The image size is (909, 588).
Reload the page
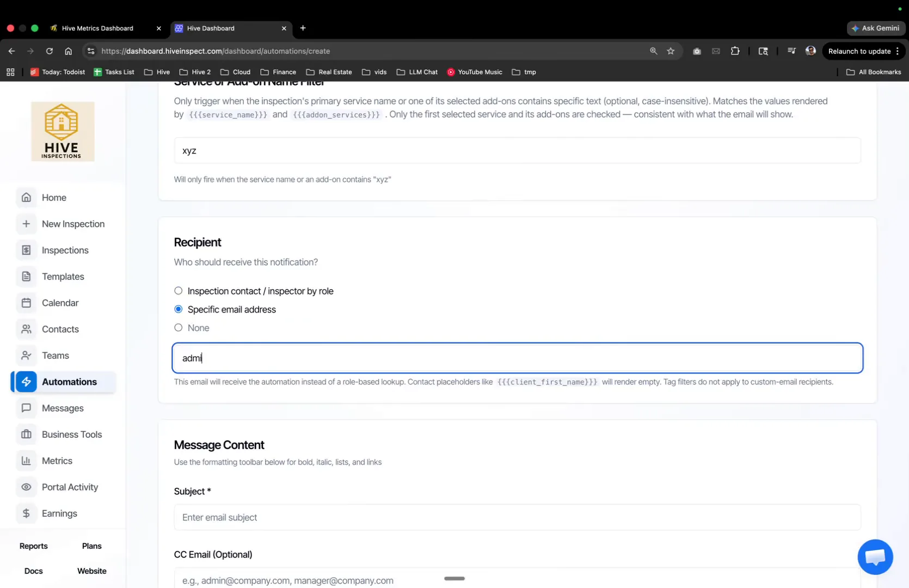[50, 51]
